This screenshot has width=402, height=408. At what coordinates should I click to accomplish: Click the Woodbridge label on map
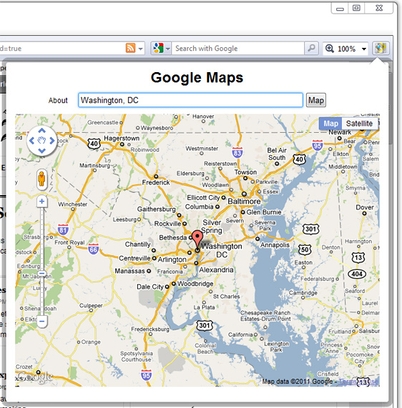click(x=195, y=284)
